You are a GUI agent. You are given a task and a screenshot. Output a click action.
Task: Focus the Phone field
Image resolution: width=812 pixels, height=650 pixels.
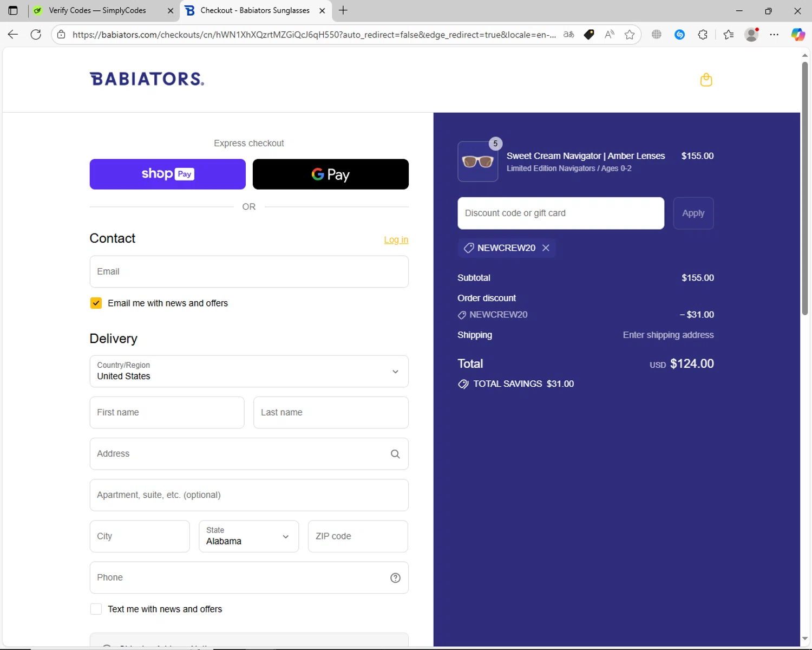(249, 578)
